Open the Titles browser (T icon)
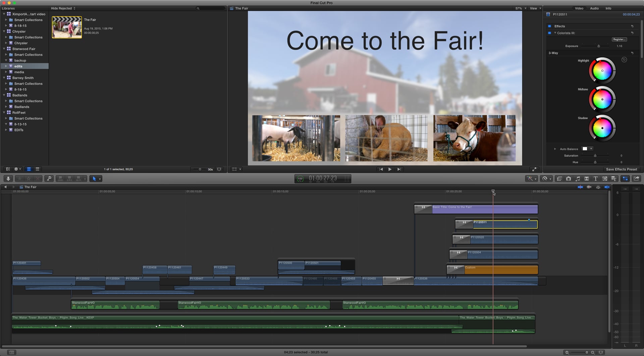The width and height of the screenshot is (644, 356). [596, 179]
